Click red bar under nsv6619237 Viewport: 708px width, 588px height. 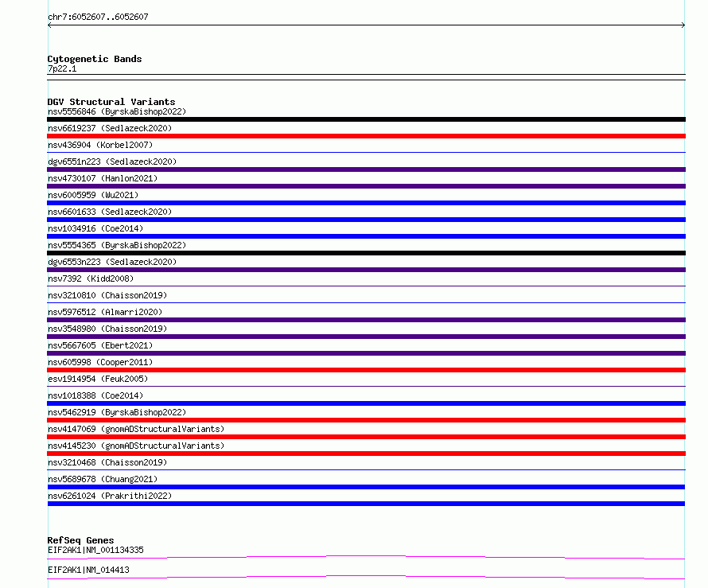tap(366, 136)
